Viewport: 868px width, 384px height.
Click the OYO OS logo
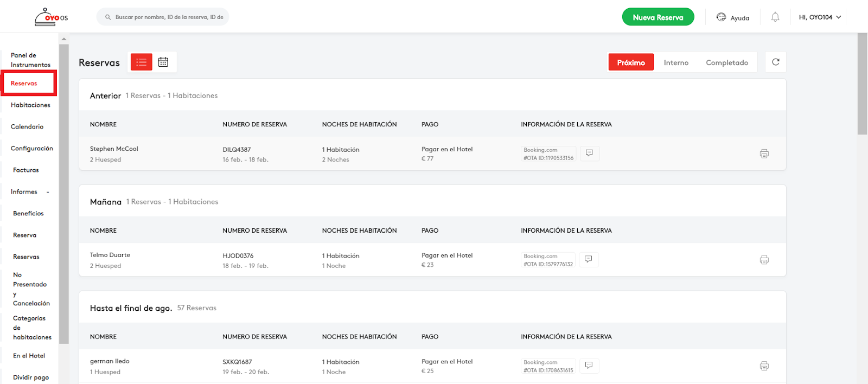(52, 17)
